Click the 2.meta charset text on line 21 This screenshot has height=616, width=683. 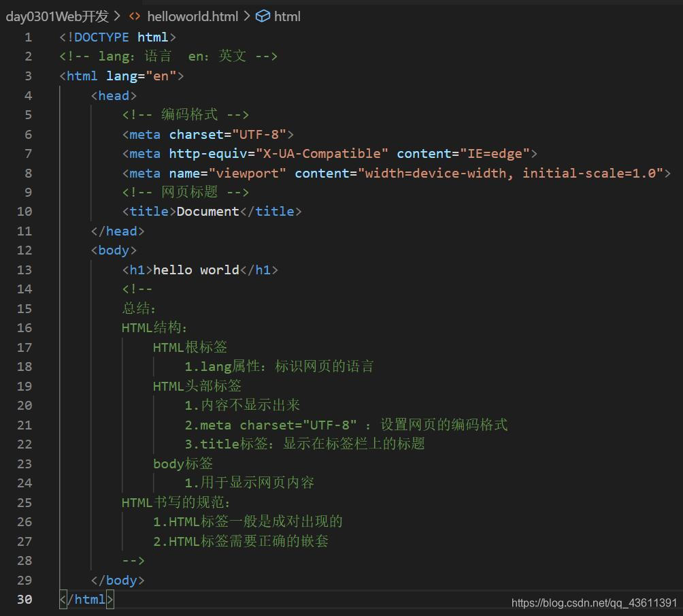pyautogui.click(x=346, y=425)
